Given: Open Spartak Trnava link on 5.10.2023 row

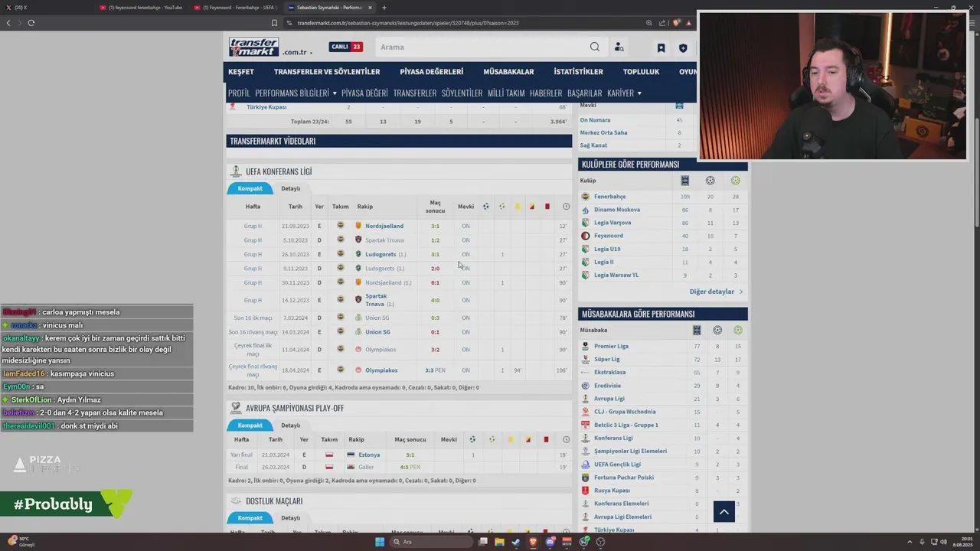Looking at the screenshot, I should (x=384, y=240).
